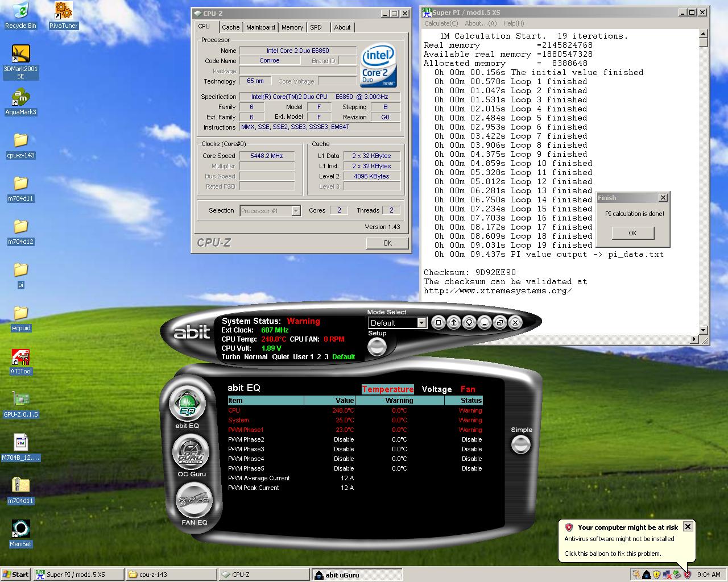Viewport: 728px width, 582px height.
Task: Open the M704B_12 file icon
Action: click(20, 448)
